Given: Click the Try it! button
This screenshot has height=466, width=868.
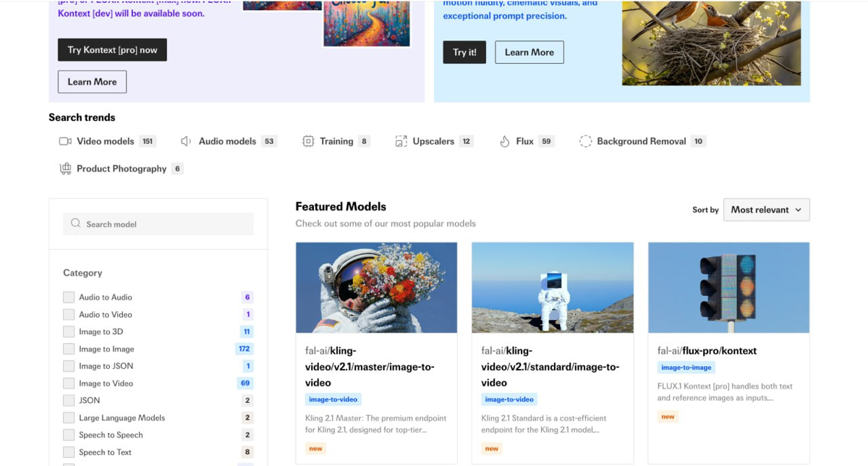Looking at the screenshot, I should click(x=464, y=52).
